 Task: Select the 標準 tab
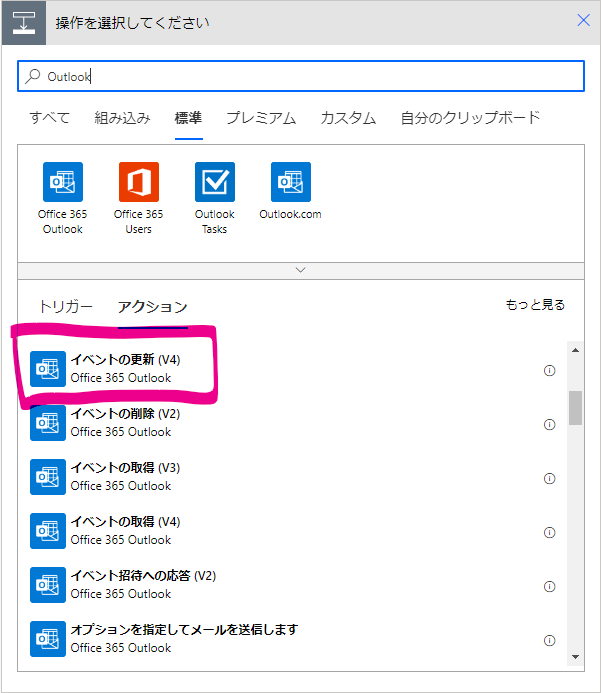click(x=189, y=118)
